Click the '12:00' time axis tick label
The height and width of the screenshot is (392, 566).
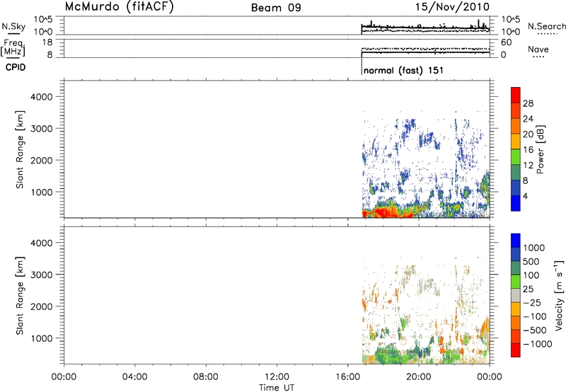point(277,377)
